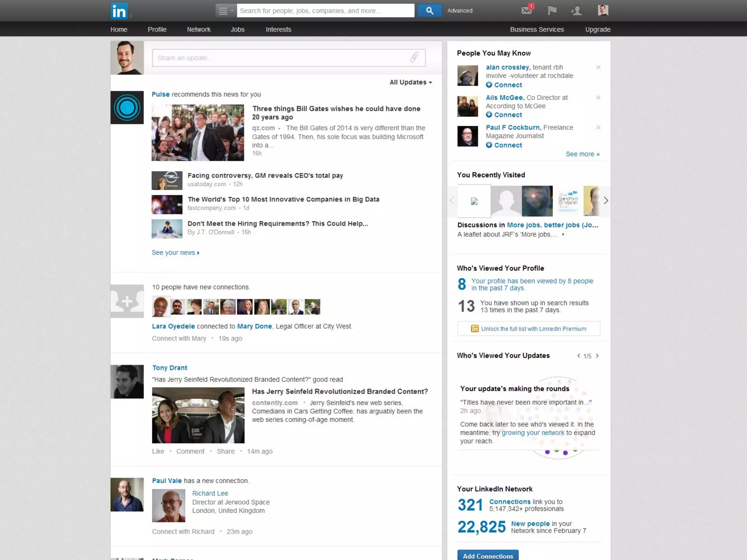Screen dimensions: 747x560
Task: Open the Jobs menu
Action: [237, 30]
